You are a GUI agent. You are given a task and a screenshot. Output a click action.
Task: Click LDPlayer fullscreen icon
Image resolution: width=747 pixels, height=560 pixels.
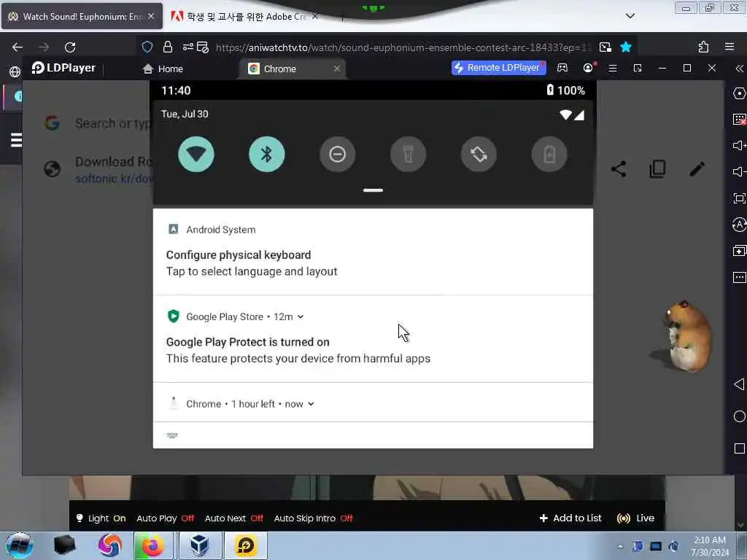739,198
